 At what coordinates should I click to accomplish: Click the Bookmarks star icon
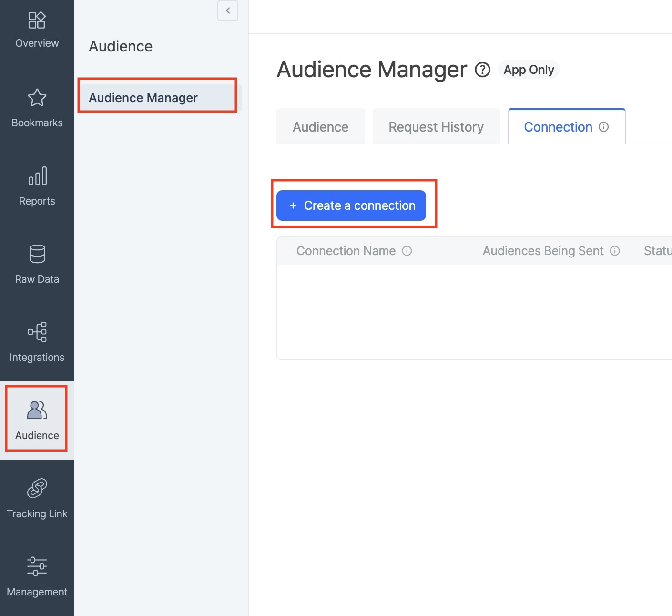pyautogui.click(x=37, y=98)
